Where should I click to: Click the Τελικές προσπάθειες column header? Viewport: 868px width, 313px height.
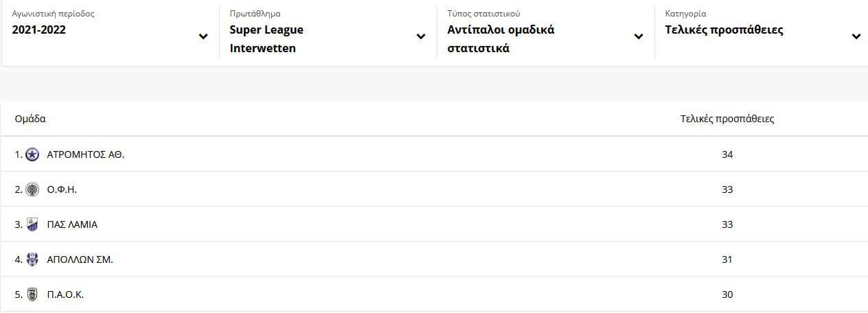tap(727, 119)
